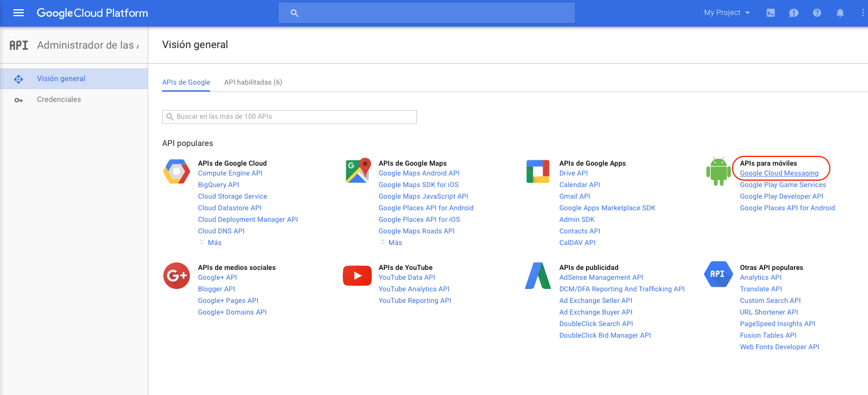Screen dimensions: 868x395
Task: Select the APIs de Google tab
Action: click(186, 82)
